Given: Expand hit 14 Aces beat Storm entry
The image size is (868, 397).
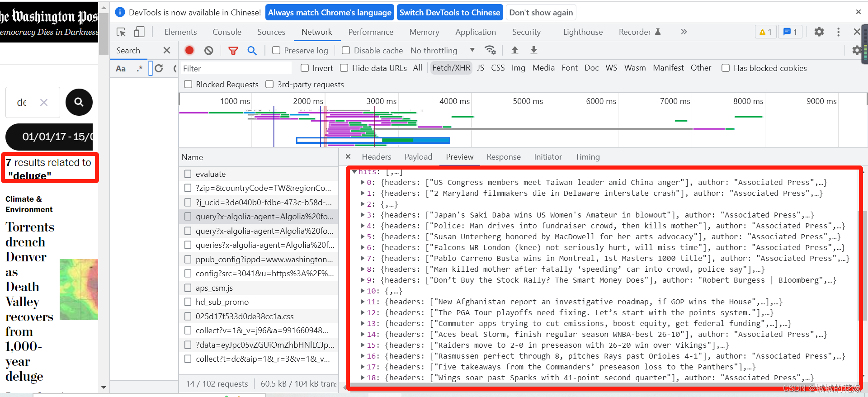Looking at the screenshot, I should coord(363,334).
